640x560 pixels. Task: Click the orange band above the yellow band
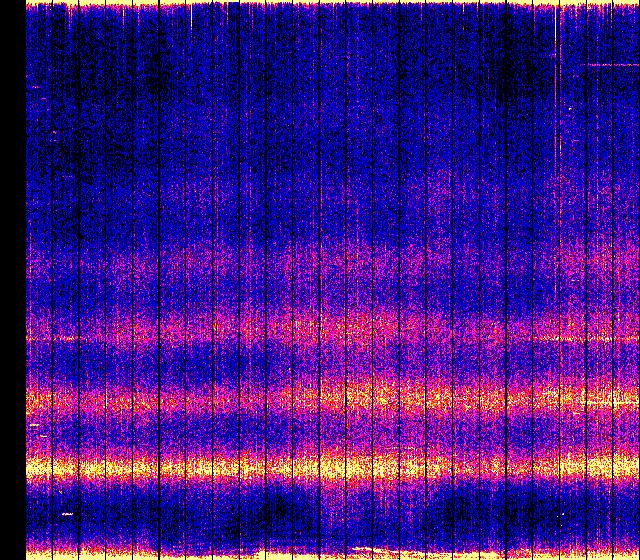[x=330, y=401]
